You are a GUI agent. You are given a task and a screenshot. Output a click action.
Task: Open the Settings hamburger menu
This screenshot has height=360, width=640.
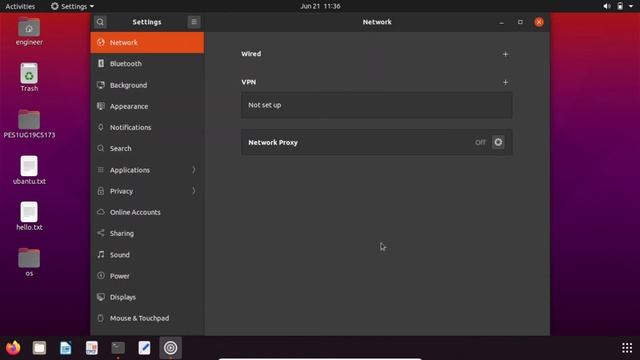point(194,22)
